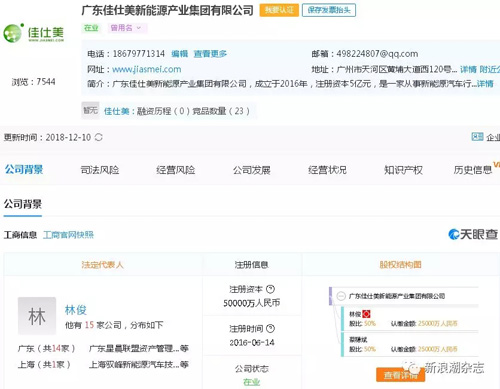This screenshot has height=389, width=500.
Task: Open the 注册资本 help question icon
Action: pyautogui.click(x=271, y=289)
